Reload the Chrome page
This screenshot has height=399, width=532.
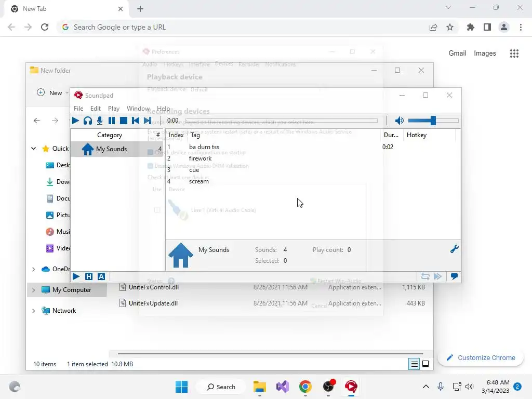(x=45, y=27)
